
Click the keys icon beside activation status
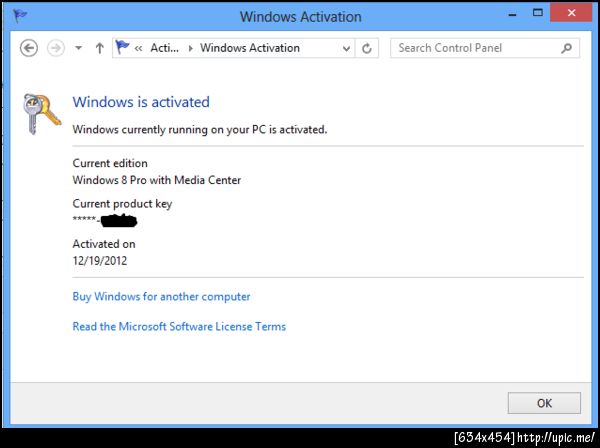(x=41, y=113)
